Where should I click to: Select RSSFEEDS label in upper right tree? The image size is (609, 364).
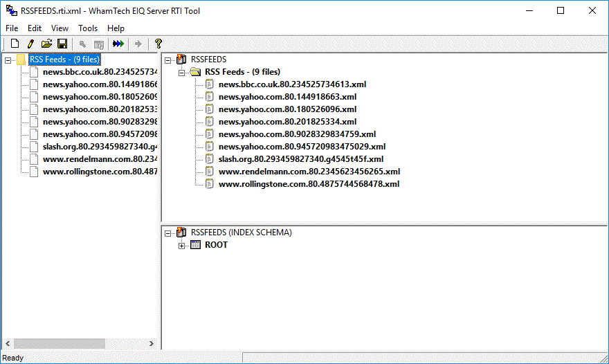click(208, 59)
